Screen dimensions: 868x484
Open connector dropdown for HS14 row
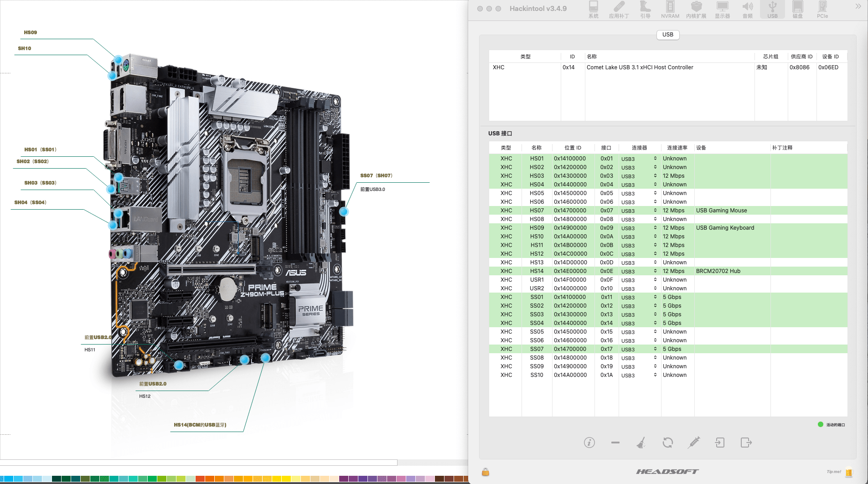coord(639,271)
